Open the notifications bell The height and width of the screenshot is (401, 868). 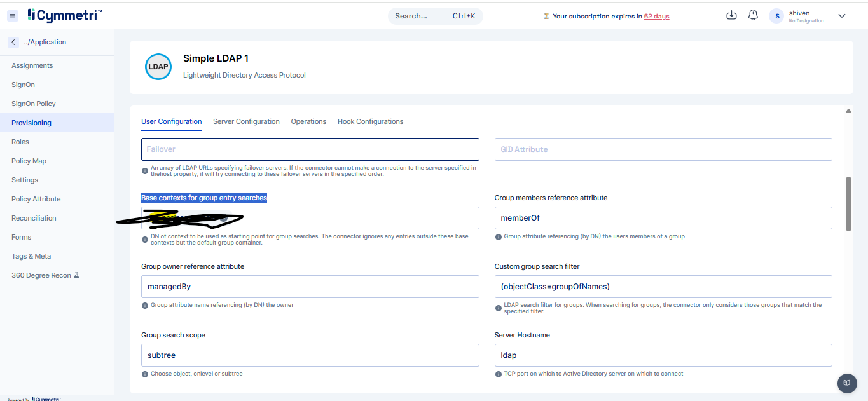click(753, 16)
